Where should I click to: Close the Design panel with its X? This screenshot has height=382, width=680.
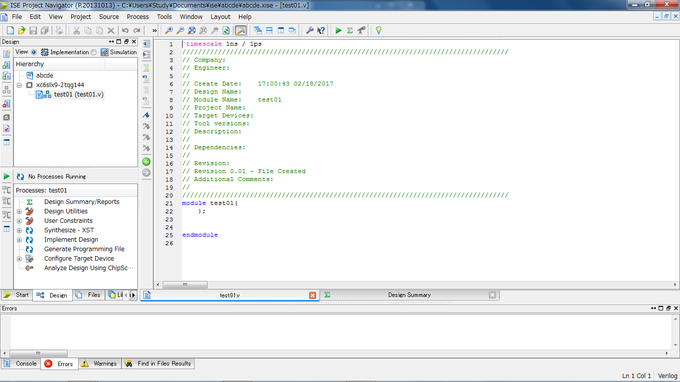pos(134,42)
